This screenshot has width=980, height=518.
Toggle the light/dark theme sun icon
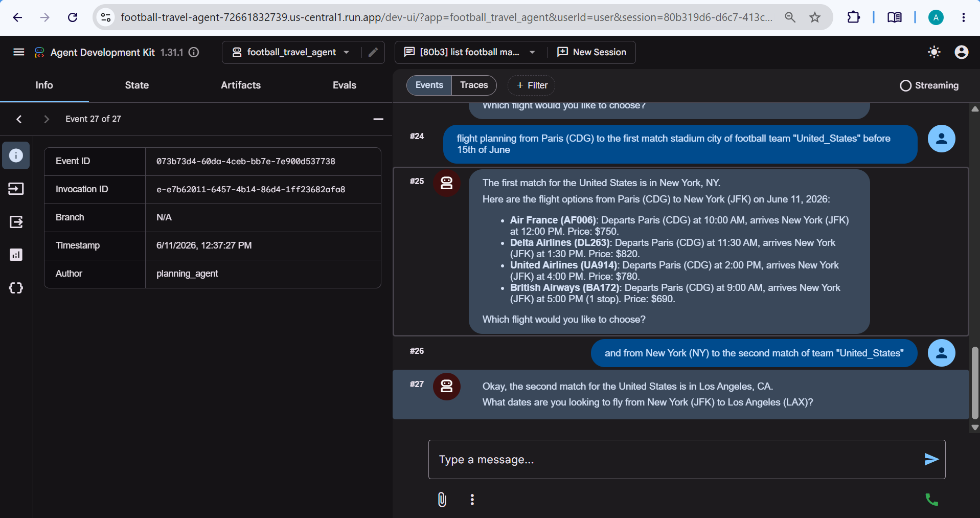pyautogui.click(x=934, y=52)
